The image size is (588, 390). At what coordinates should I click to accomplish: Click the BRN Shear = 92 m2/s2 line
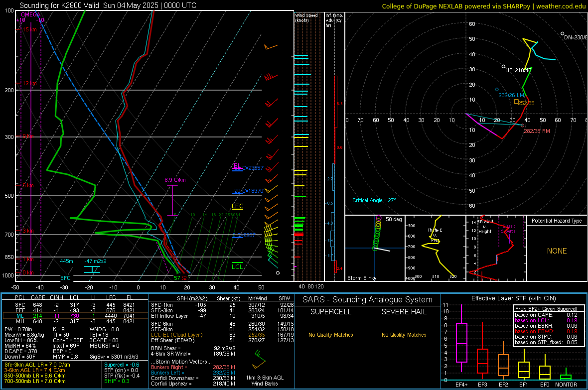point(193,348)
